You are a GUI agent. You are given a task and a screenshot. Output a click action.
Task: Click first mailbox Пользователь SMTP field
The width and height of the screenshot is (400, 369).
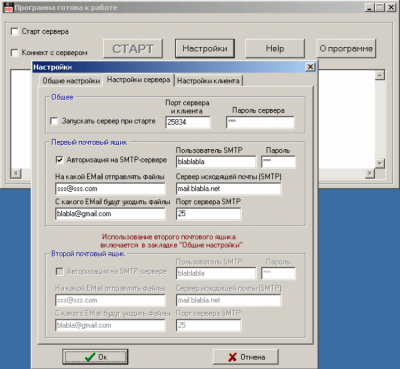pos(216,162)
